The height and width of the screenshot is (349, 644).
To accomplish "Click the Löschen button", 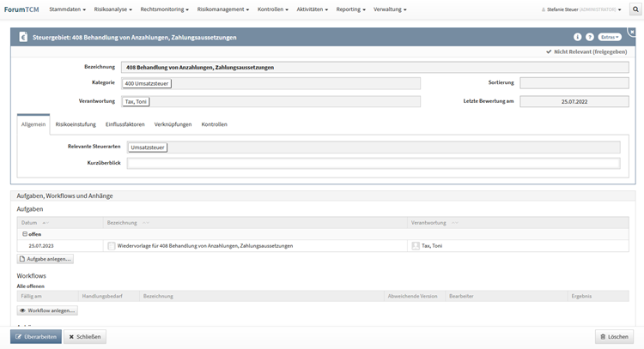I will [614, 337].
